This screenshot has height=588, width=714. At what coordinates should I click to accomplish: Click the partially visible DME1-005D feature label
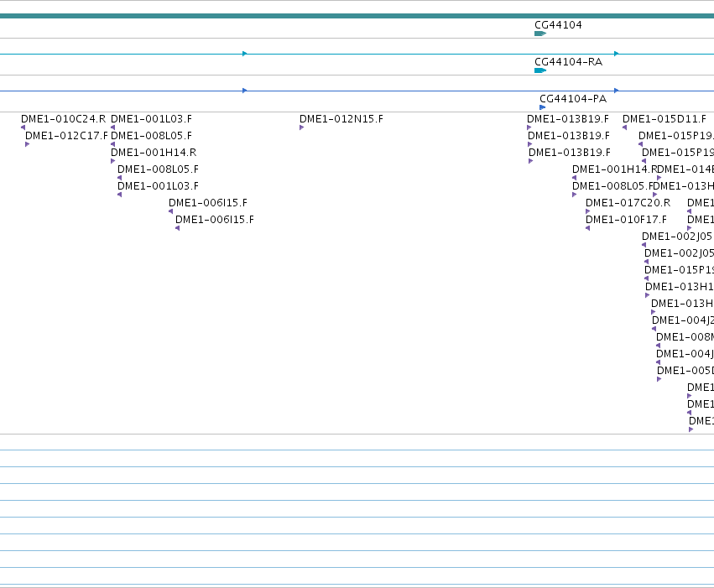(x=685, y=371)
